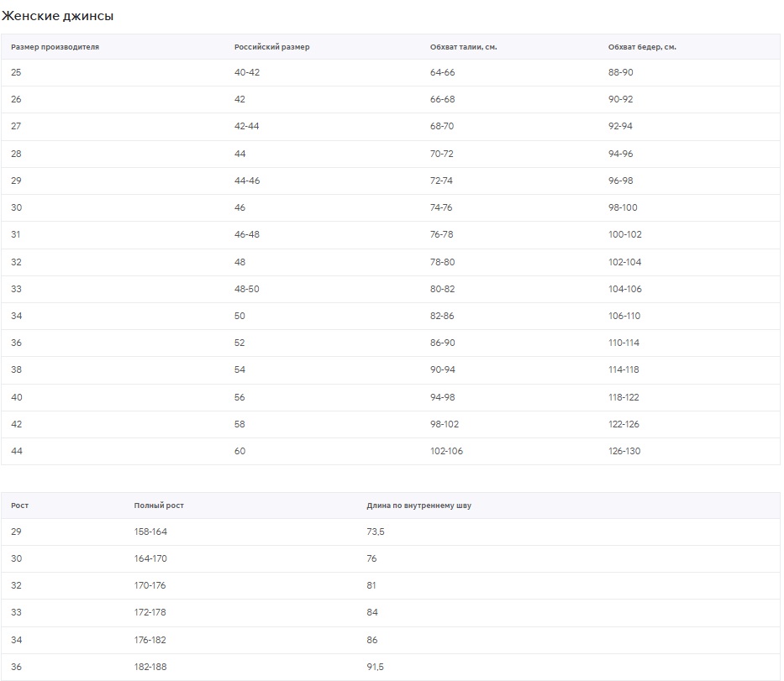Image resolution: width=784 pixels, height=681 pixels.
Task: Click the waist value "76-78"
Action: (441, 235)
